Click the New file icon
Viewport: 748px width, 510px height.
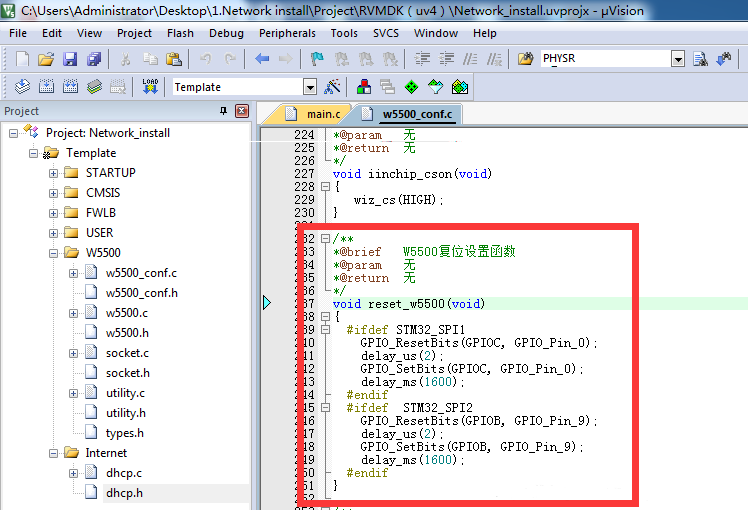click(22, 59)
